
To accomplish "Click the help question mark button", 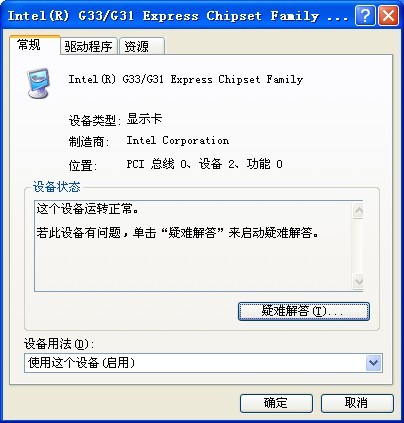I will [365, 16].
